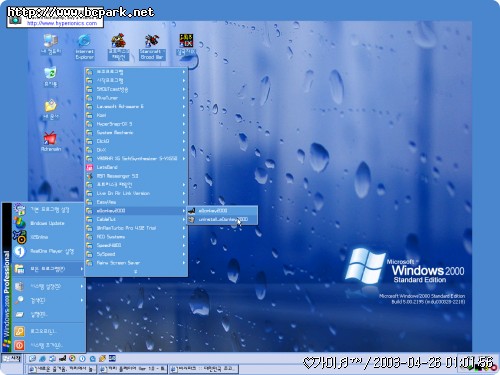The image size is (500, 375).
Task: Open the Live On Air Link Version entry
Action: [136, 193]
